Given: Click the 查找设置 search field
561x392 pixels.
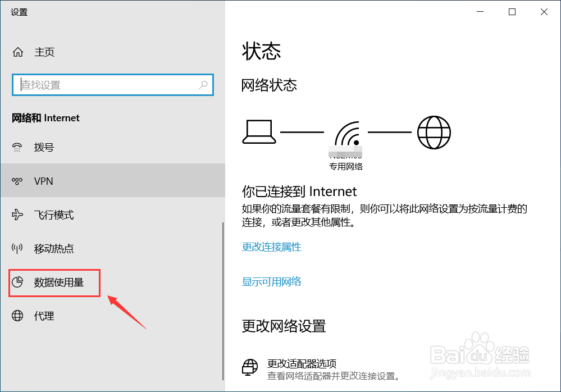Looking at the screenshot, I should pyautogui.click(x=113, y=85).
